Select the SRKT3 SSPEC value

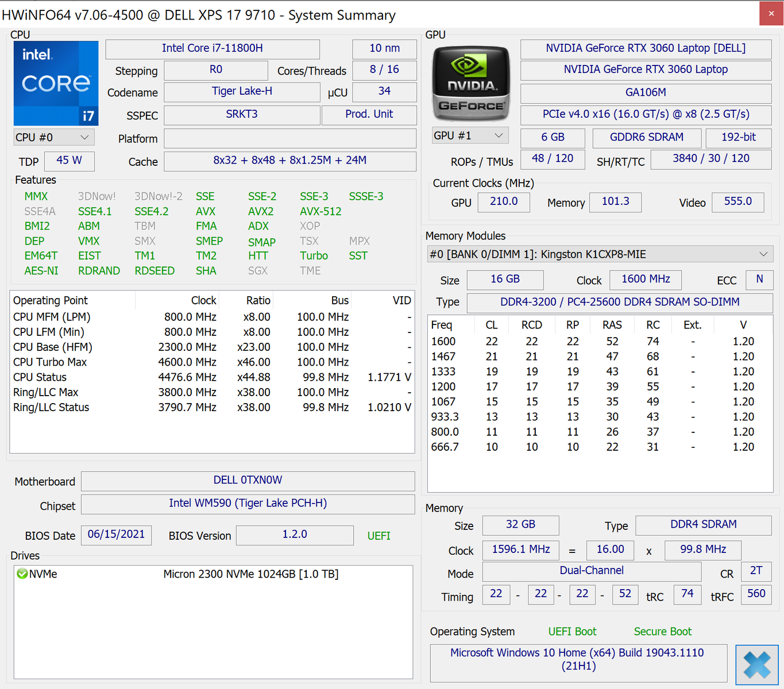[x=242, y=114]
